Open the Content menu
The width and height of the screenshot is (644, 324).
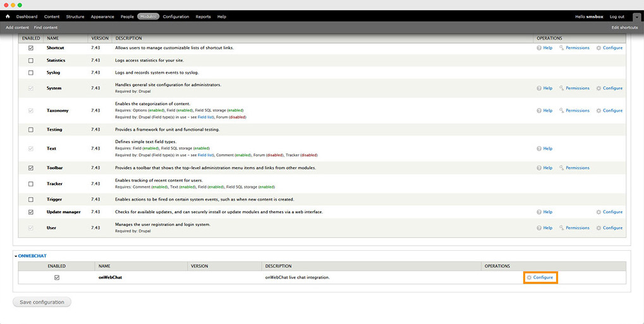(x=52, y=17)
